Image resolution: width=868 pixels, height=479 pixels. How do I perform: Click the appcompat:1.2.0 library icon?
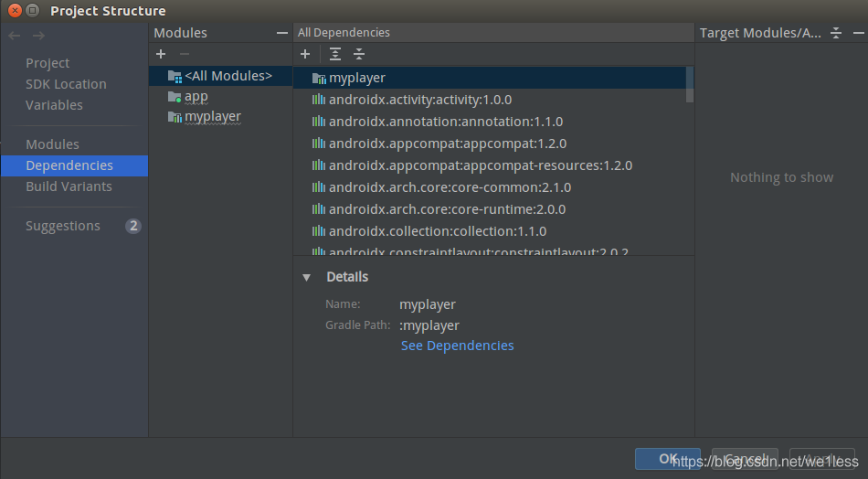coord(318,144)
